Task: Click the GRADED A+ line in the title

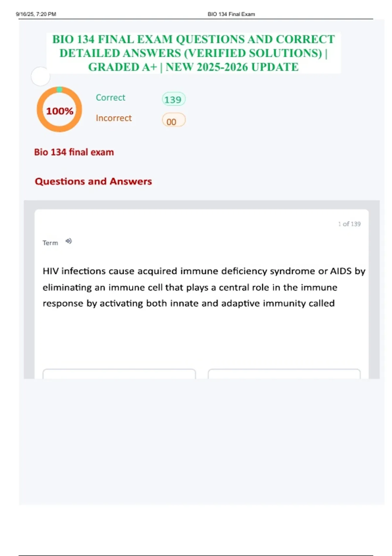Action: point(193,67)
